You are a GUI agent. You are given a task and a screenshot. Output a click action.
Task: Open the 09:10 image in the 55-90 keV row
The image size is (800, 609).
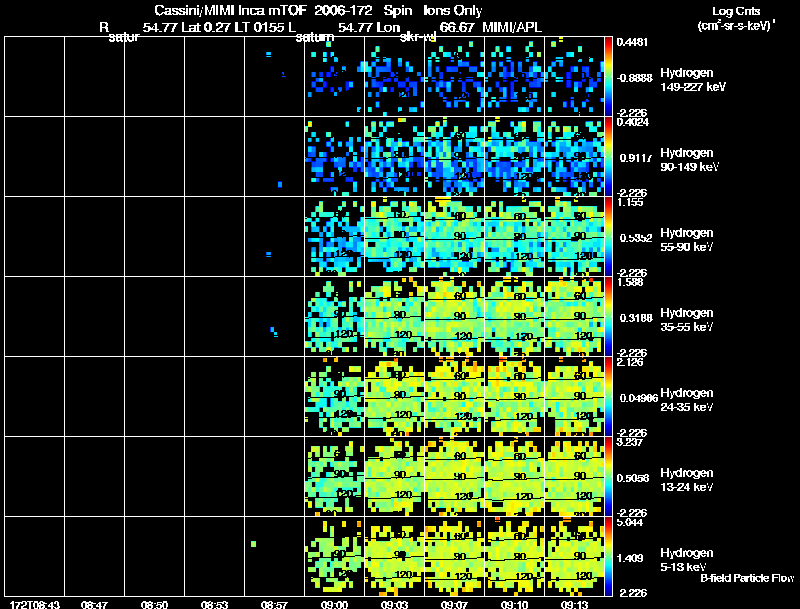(x=514, y=236)
